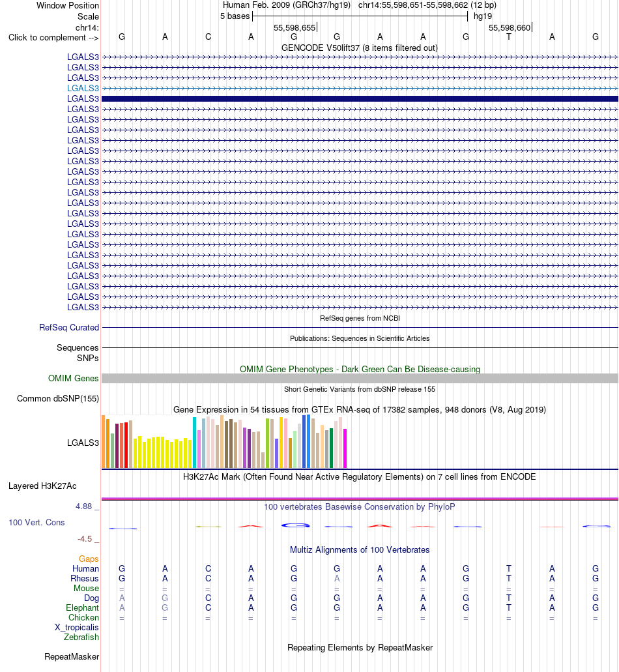The height and width of the screenshot is (672, 619).
Task: Click the OMIM Genes label
Action: (73, 379)
